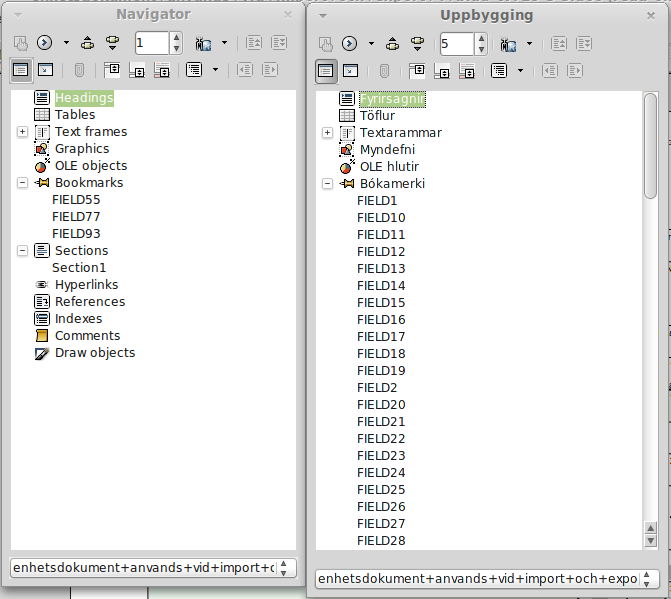Viewport: 671px width, 599px height.
Task: Click Next arrow in Uppbygging toolbar
Action: [416, 43]
